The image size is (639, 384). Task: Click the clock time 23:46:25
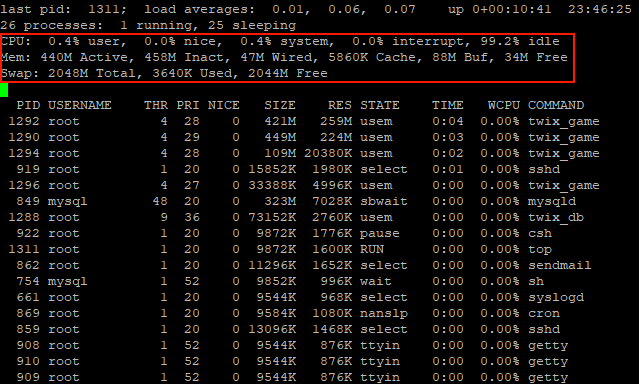(x=600, y=9)
